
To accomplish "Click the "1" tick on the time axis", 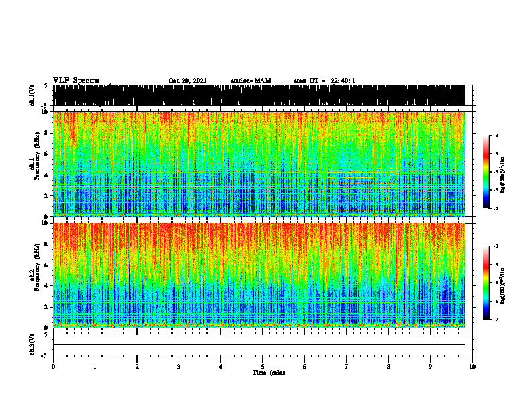I will click(95, 367).
